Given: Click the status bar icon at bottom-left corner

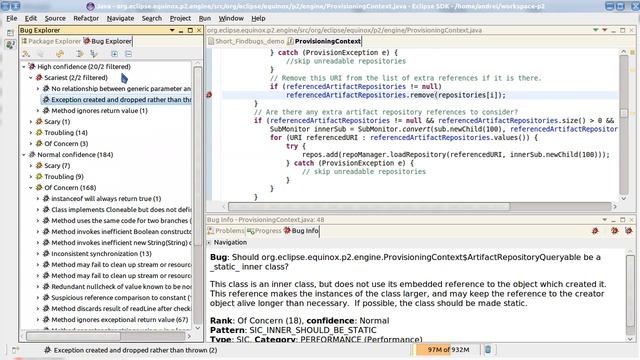Looking at the screenshot, I should pyautogui.click(x=15, y=350).
